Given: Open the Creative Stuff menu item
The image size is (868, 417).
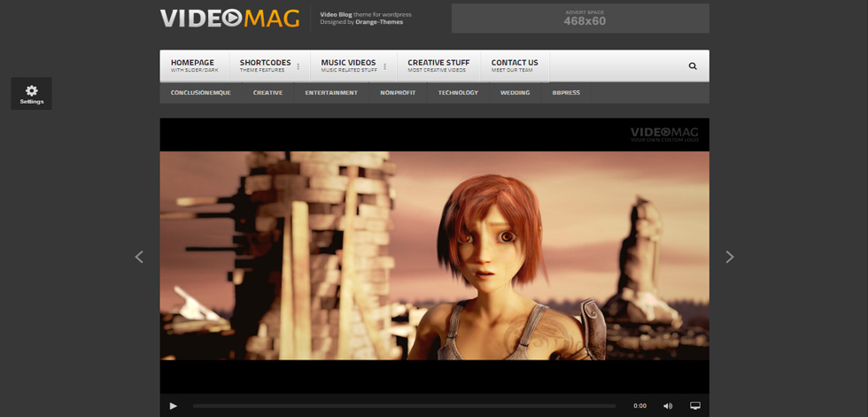Looking at the screenshot, I should tap(438, 66).
